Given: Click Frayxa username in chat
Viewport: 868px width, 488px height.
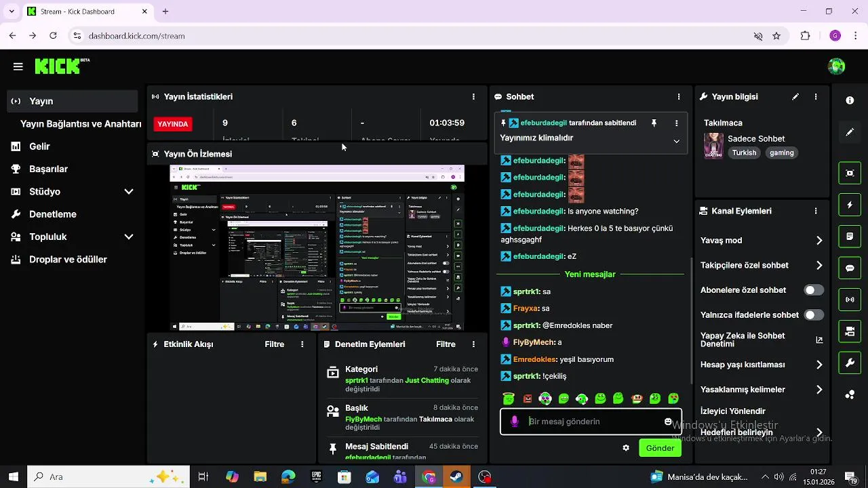Looking at the screenshot, I should [526, 308].
